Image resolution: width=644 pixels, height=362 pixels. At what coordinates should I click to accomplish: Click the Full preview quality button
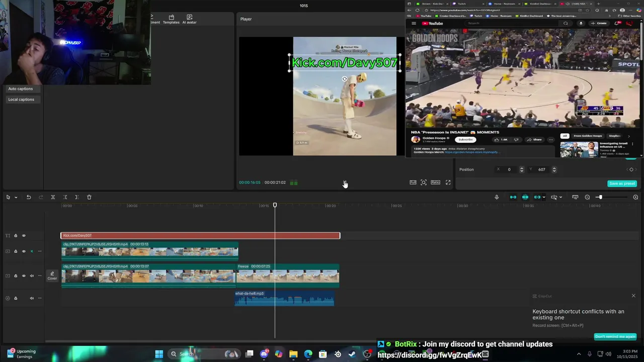(x=413, y=183)
